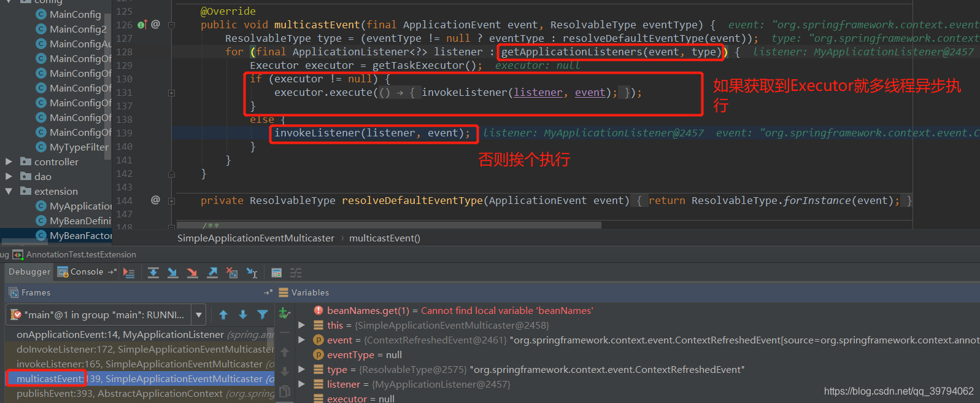This screenshot has height=403, width=980.
Task: Select the doInvokeListener:172 stack frame
Action: 140,350
